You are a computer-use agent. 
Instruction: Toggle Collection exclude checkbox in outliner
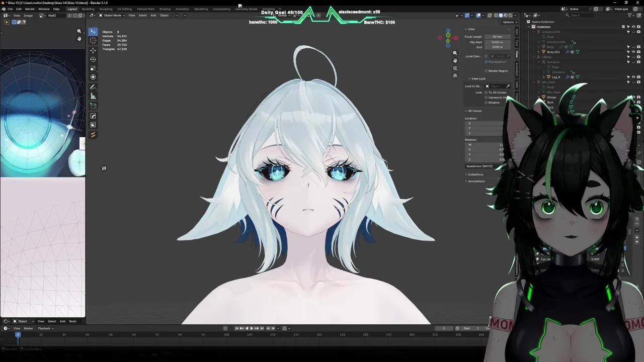[623, 27]
